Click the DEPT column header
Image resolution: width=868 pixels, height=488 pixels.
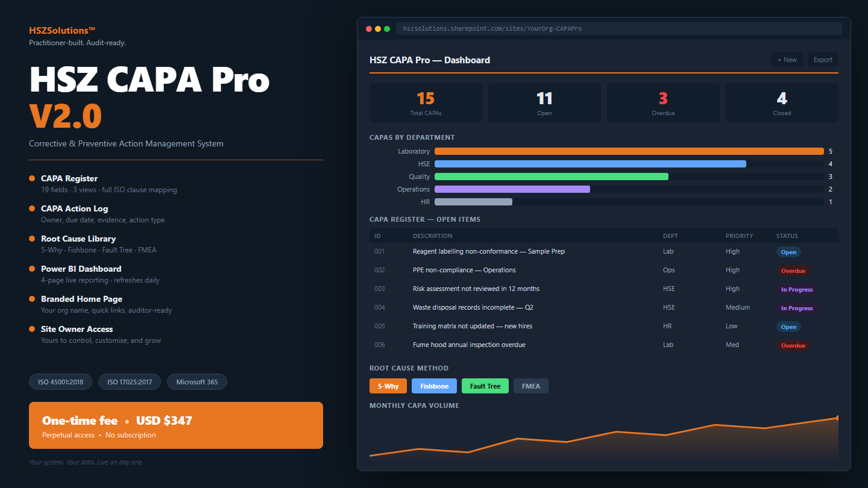coord(670,236)
